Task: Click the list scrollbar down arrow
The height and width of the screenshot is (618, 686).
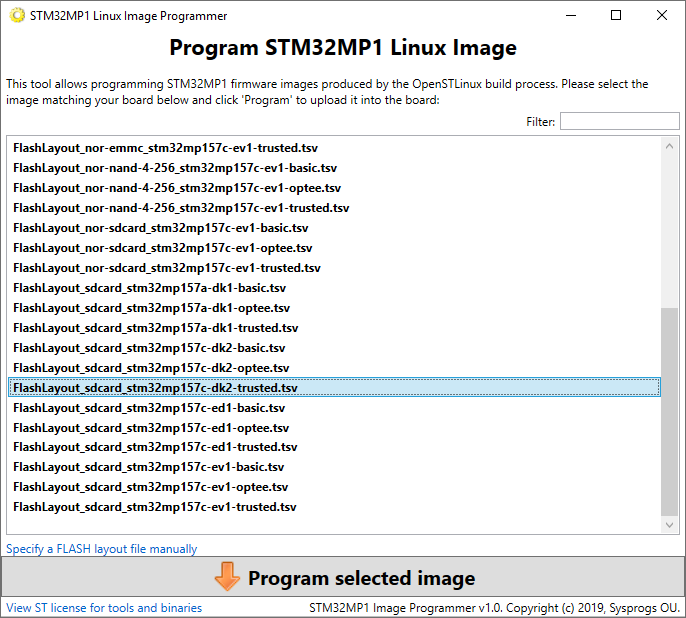Action: click(669, 525)
